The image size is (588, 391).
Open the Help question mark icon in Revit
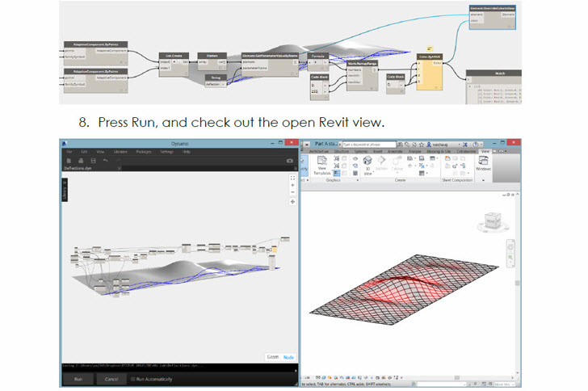point(475,144)
